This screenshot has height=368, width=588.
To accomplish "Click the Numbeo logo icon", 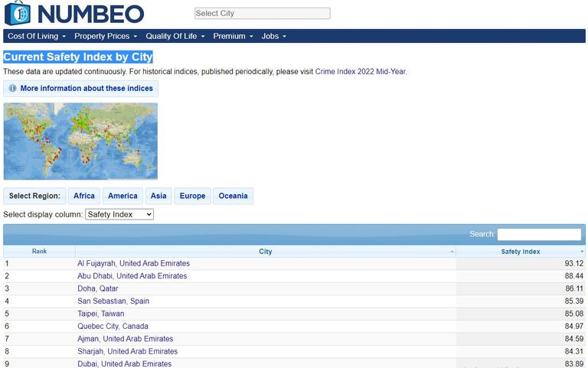I will point(17,13).
